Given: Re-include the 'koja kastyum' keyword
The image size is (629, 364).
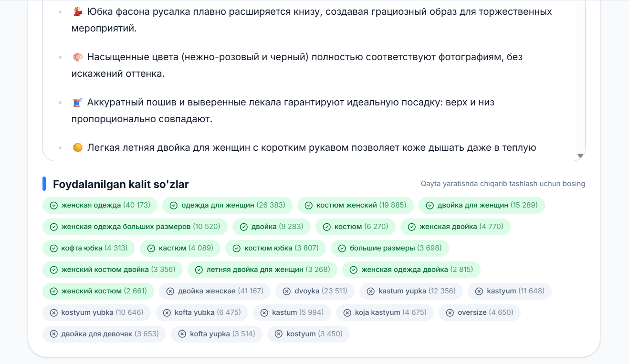Looking at the screenshot, I should pos(385,312).
